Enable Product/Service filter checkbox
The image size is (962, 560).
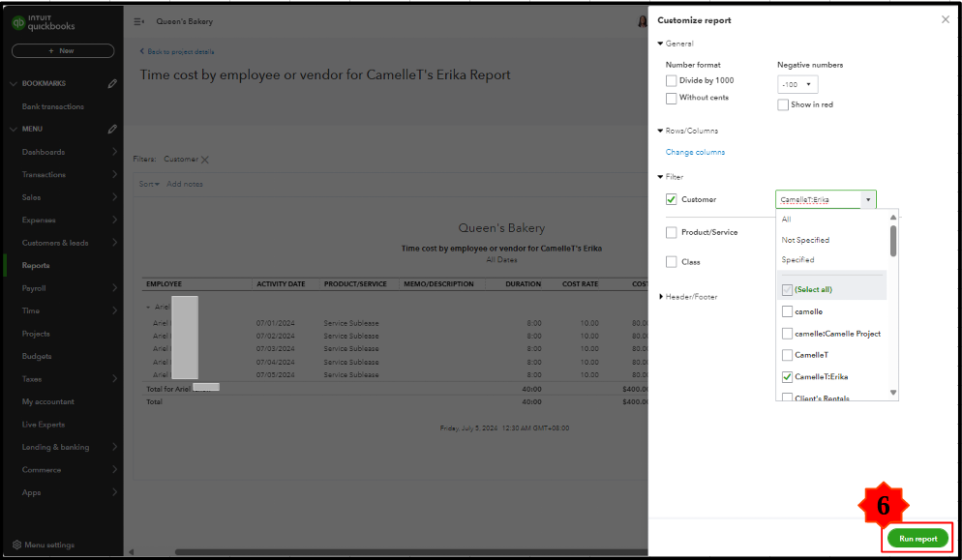pyautogui.click(x=672, y=232)
